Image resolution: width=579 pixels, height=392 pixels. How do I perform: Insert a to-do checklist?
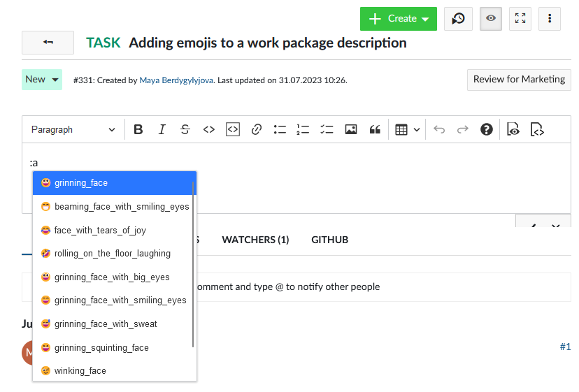tap(327, 129)
